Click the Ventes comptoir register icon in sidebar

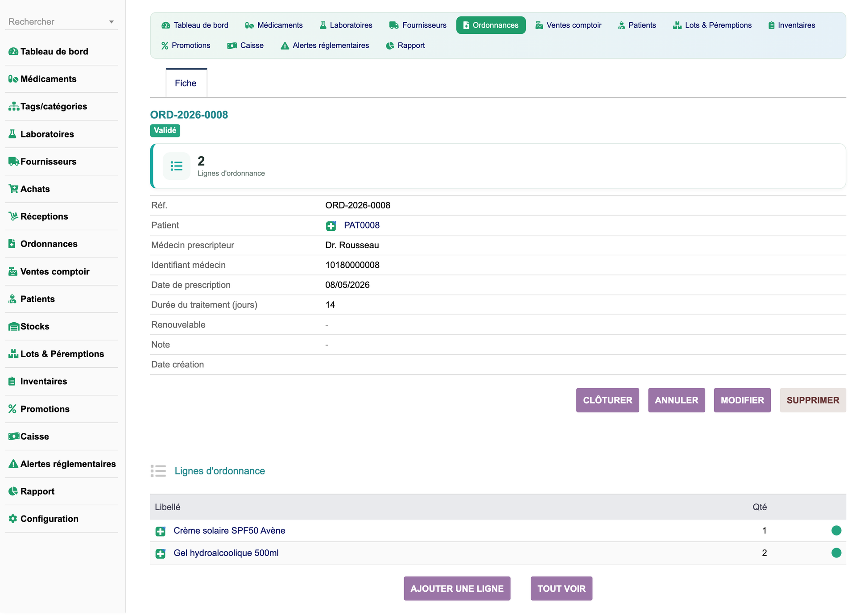pos(13,272)
